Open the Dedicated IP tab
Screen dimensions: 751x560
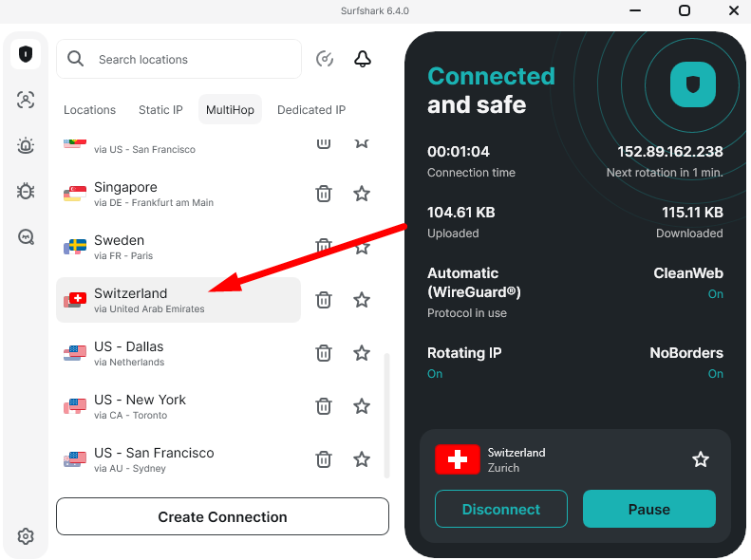coord(311,109)
